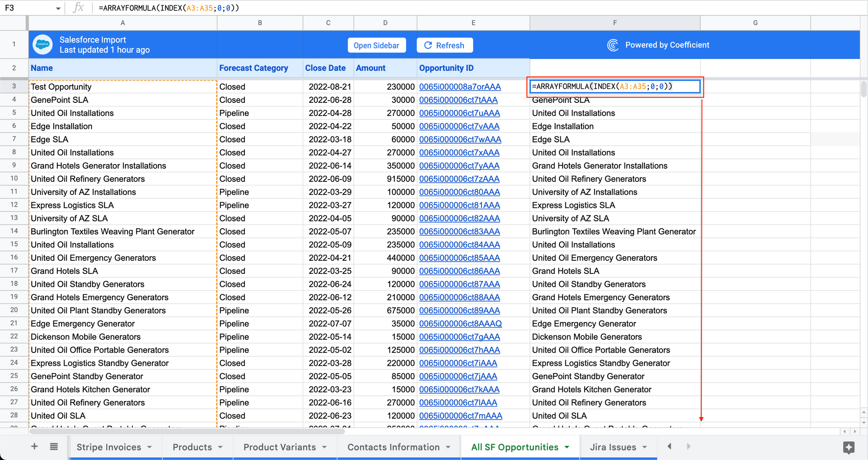Open opportunity link 0065i000006ct8AAAQ
This screenshot has height=460, width=868.
(x=460, y=324)
